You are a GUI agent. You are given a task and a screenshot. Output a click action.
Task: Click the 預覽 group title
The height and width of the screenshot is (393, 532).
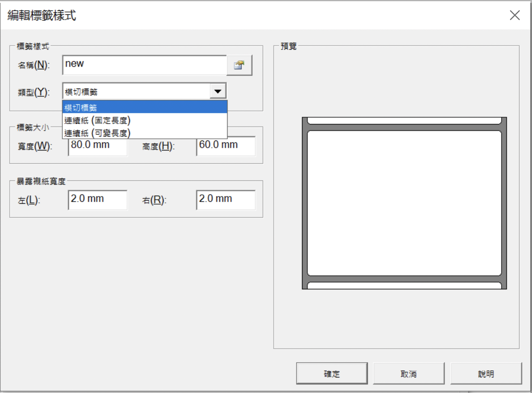coord(288,46)
